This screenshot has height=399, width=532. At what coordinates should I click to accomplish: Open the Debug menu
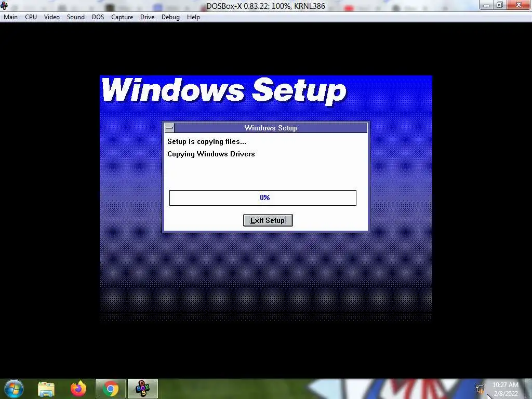(x=170, y=17)
